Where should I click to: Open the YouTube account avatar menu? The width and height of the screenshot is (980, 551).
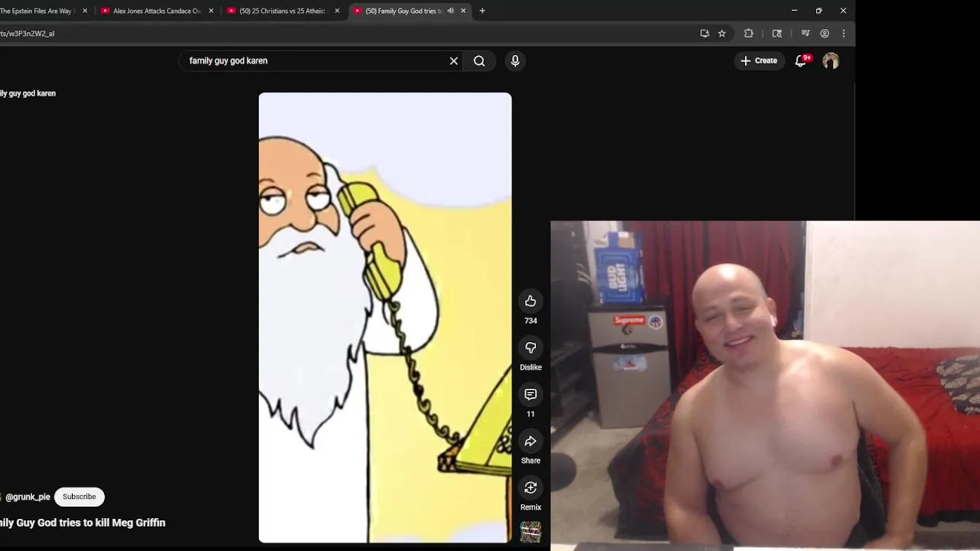coord(831,60)
